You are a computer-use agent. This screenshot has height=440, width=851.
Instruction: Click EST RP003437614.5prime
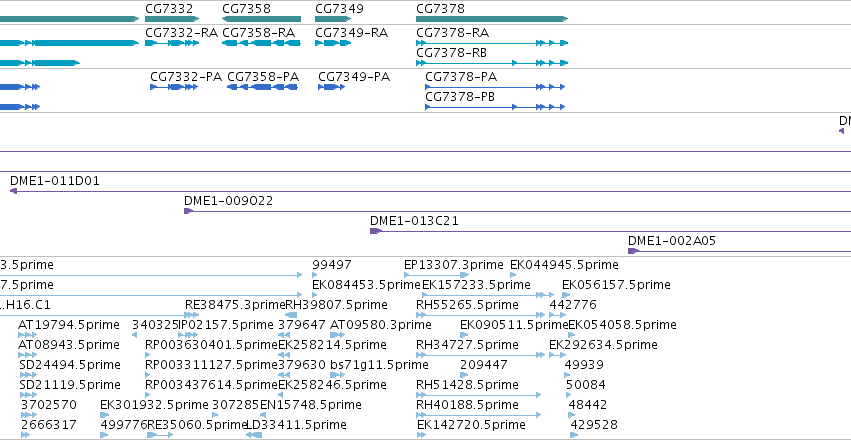211,385
